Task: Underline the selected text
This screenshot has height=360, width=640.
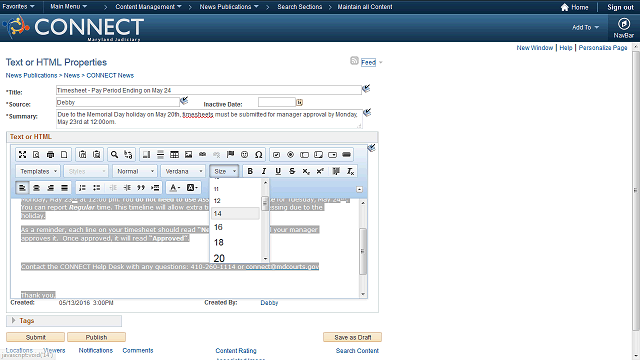Action: 278,171
